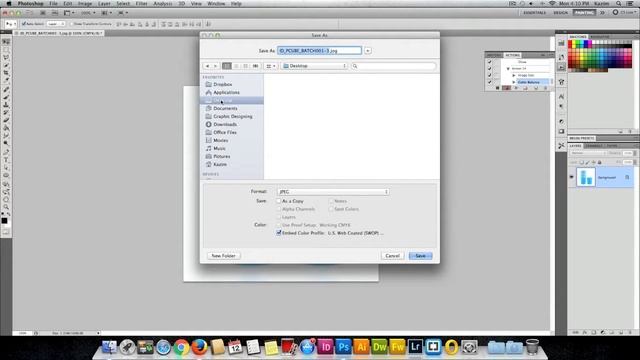Expand the Image Size action step
640x360 pixels.
pos(514,75)
